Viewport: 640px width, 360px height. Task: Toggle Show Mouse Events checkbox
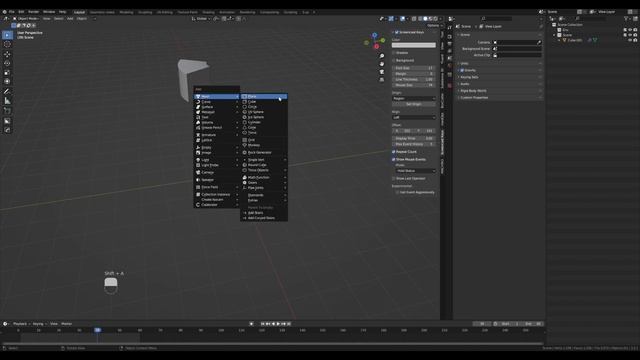(394, 160)
